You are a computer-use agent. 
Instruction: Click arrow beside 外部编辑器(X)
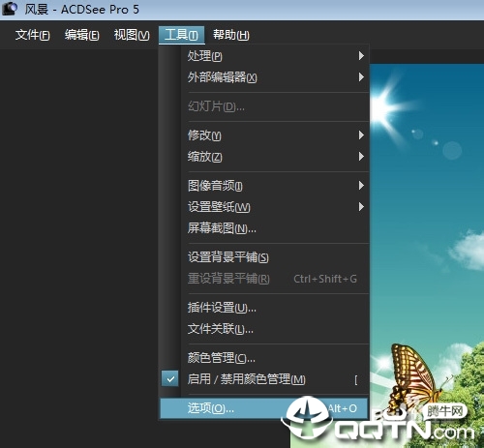click(361, 77)
